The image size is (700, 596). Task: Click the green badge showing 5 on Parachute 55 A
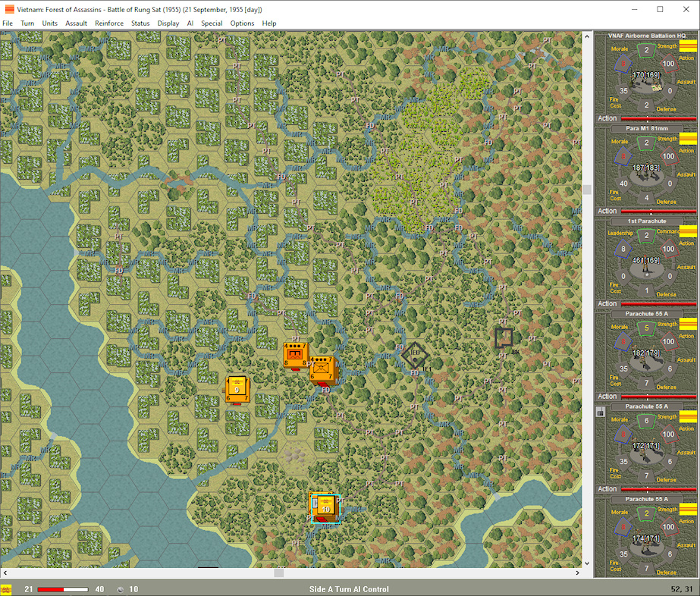[x=646, y=328]
